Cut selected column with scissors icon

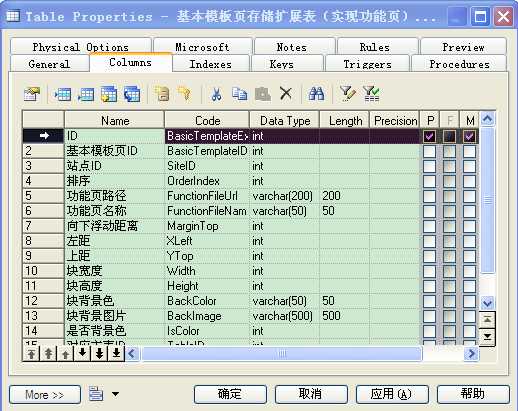(x=216, y=94)
